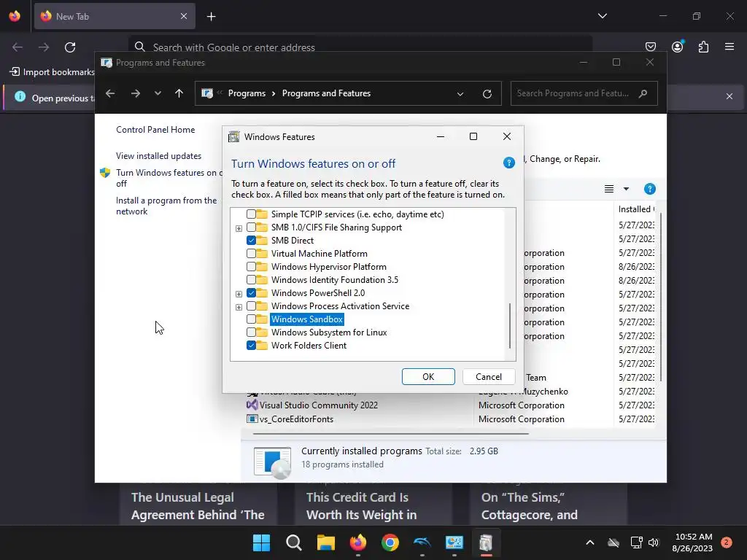The image size is (747, 560).
Task: Open the address bar history dropdown
Action: [460, 94]
